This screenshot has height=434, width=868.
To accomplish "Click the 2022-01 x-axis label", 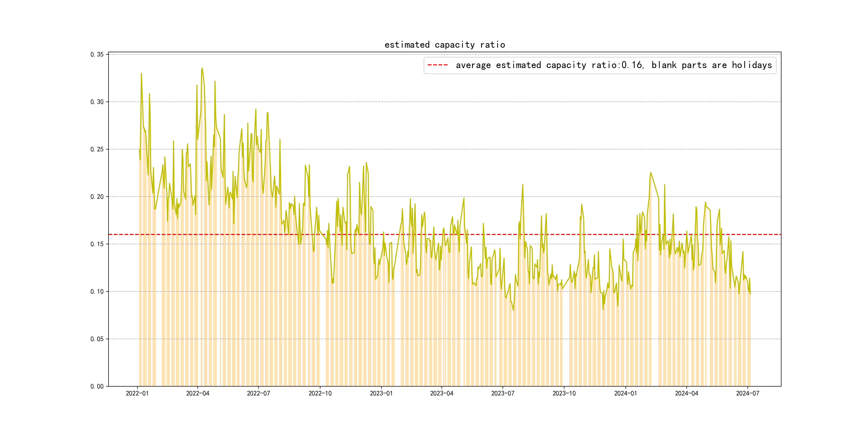I will (137, 393).
